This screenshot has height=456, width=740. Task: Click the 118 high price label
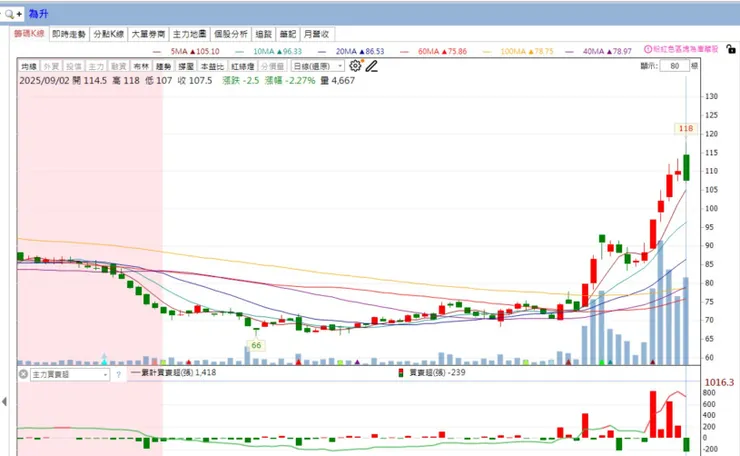point(686,128)
